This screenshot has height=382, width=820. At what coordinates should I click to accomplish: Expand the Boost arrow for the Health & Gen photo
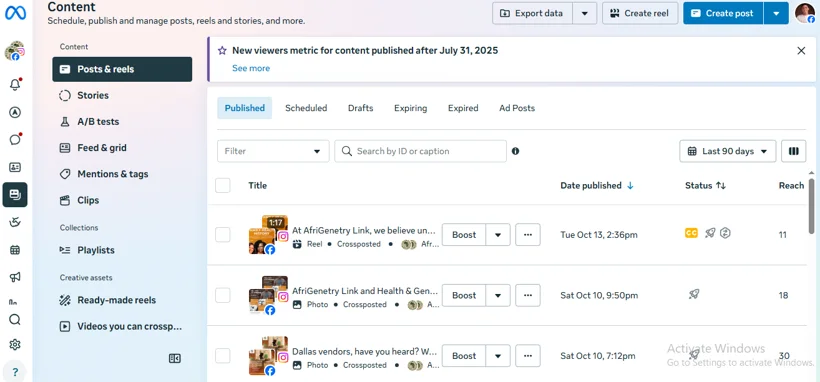coord(498,295)
